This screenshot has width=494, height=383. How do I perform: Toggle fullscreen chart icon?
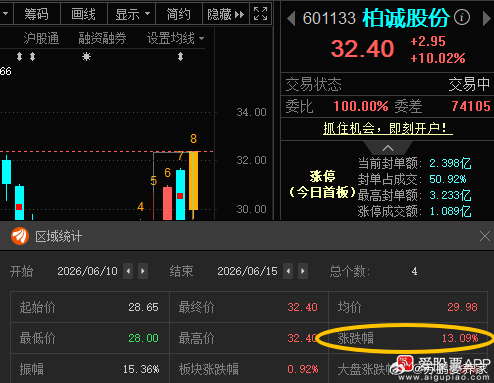pyautogui.click(x=261, y=14)
